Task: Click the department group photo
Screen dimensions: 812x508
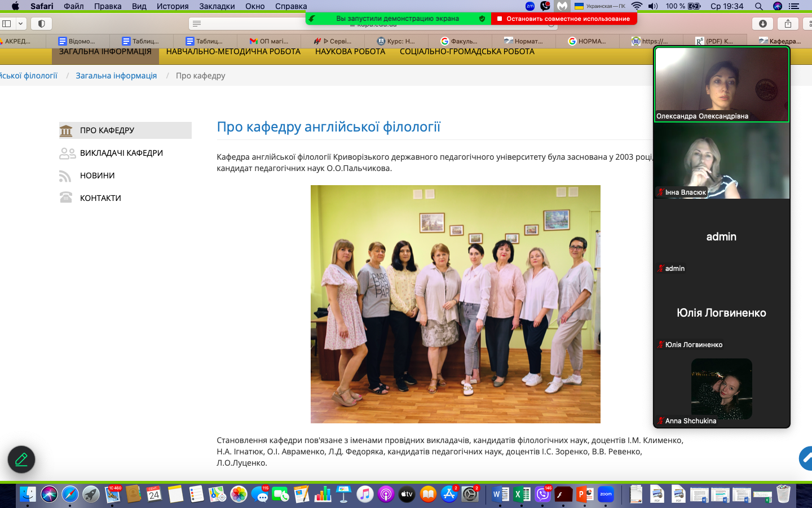Action: (x=455, y=304)
